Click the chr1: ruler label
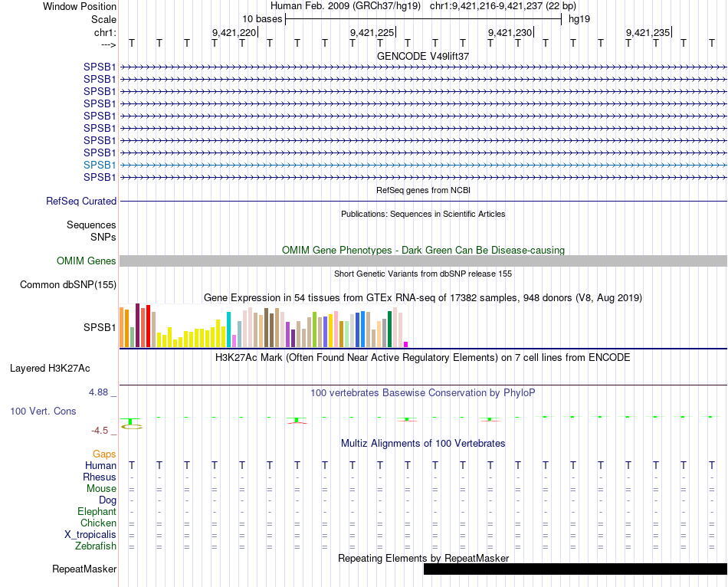 (106, 32)
